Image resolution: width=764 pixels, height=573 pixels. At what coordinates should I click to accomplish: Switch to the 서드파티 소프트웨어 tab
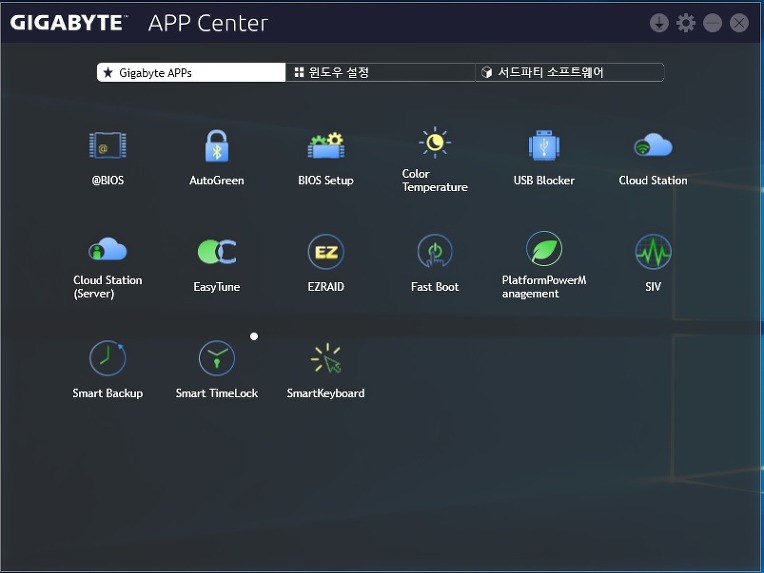(x=570, y=73)
